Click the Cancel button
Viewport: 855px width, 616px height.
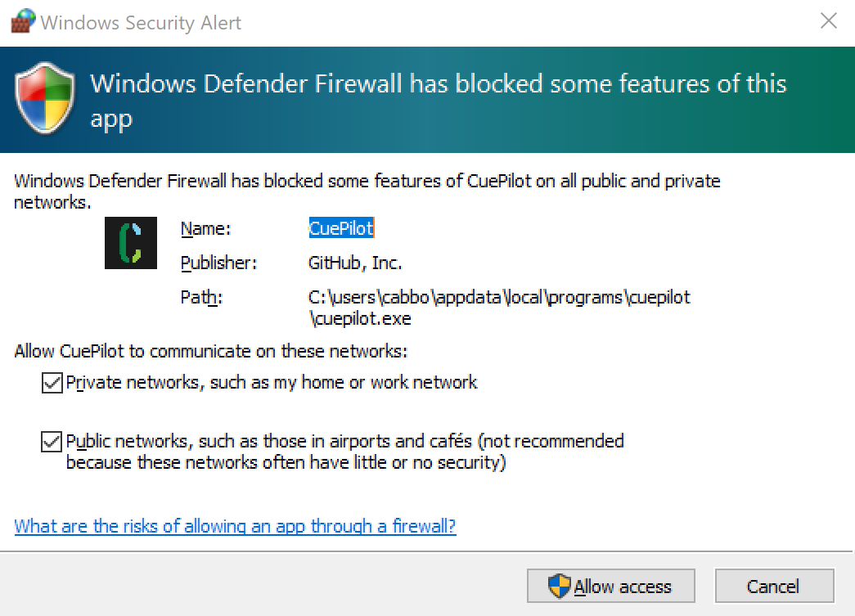tap(773, 586)
